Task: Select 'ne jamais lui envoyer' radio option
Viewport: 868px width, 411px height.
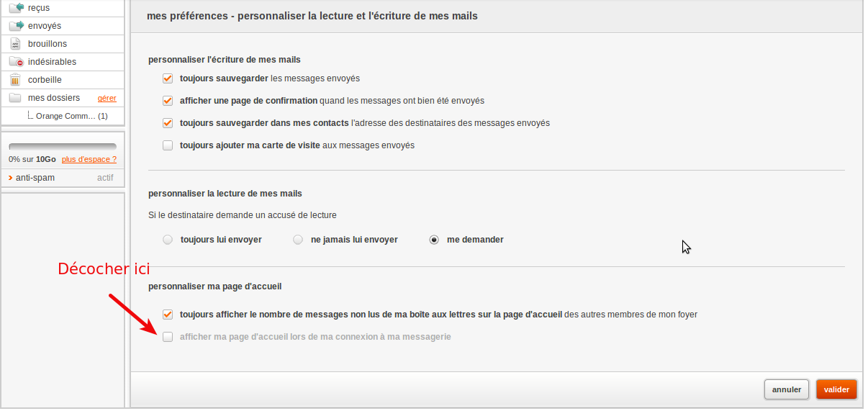Action: 298,240
